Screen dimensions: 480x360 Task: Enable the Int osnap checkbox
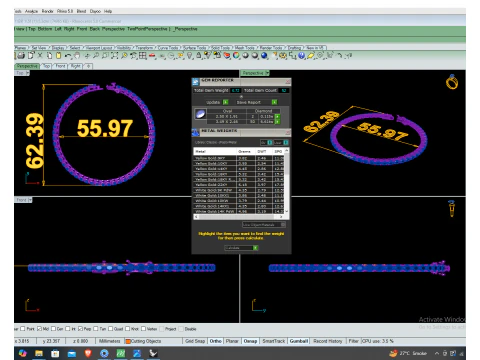click(68, 329)
